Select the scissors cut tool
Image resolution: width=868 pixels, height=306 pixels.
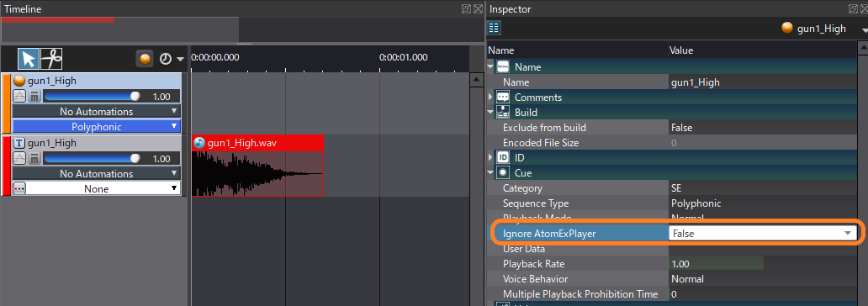pos(51,58)
